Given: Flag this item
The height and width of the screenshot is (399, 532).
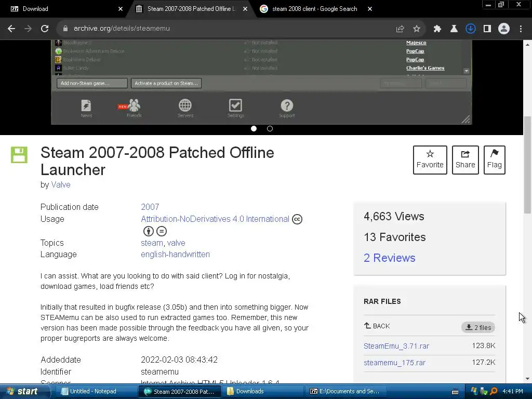Looking at the screenshot, I should [495, 160].
